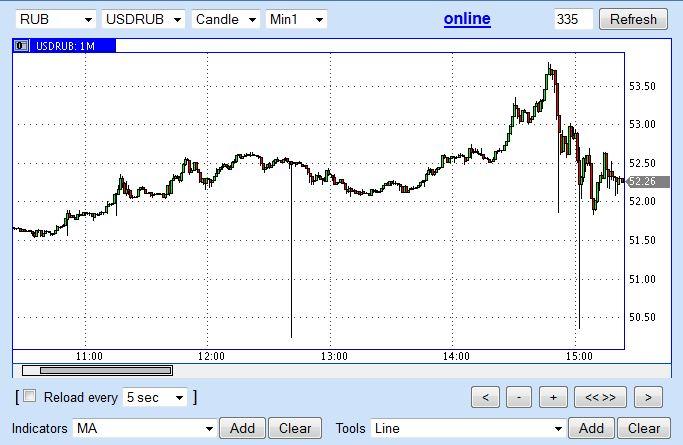Click the scroll right > button
Image resolution: width=683 pixels, height=445 pixels.
tap(648, 397)
